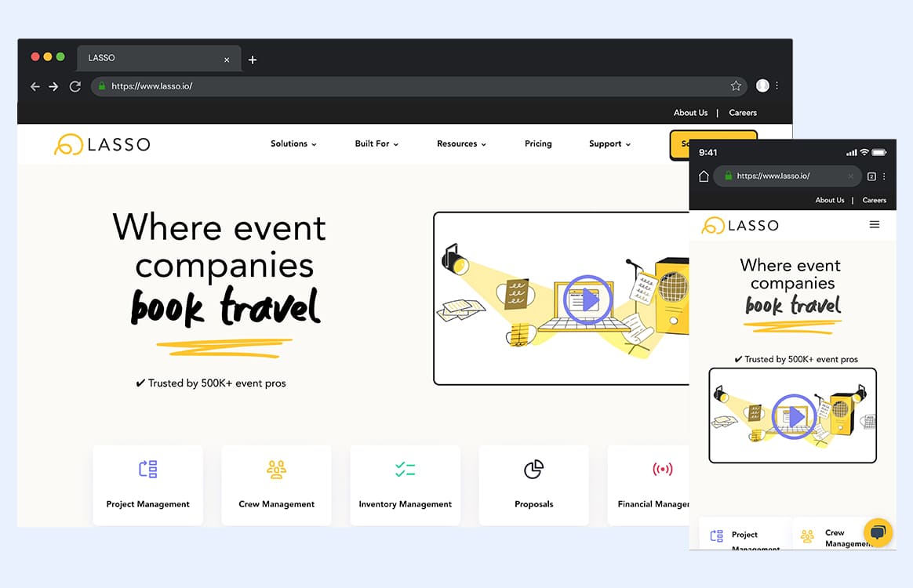Open the Financial Management card
The height and width of the screenshot is (588, 913).
pos(649,485)
